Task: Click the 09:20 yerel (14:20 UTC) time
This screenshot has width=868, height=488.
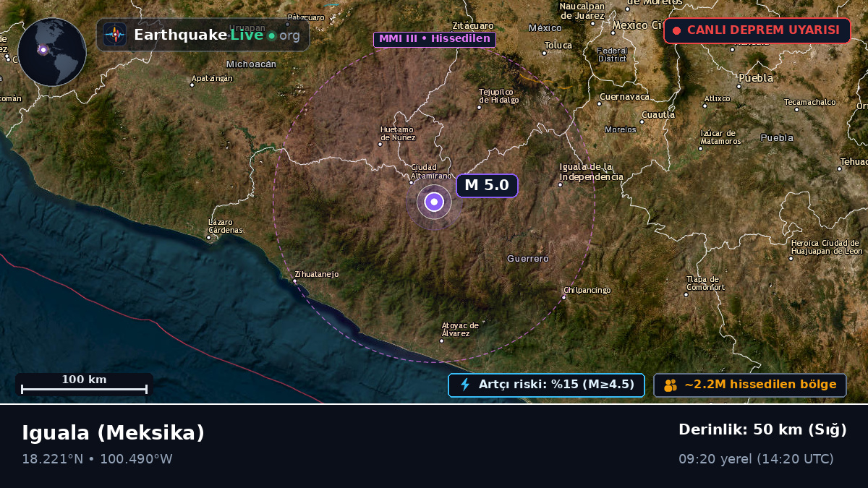Action: click(x=756, y=459)
